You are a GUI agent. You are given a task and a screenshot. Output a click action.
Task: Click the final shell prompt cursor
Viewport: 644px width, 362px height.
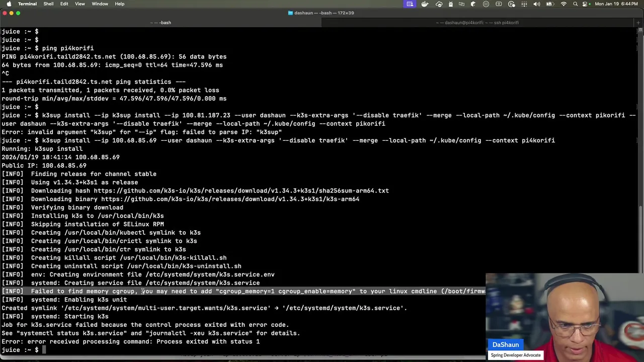[44, 350]
